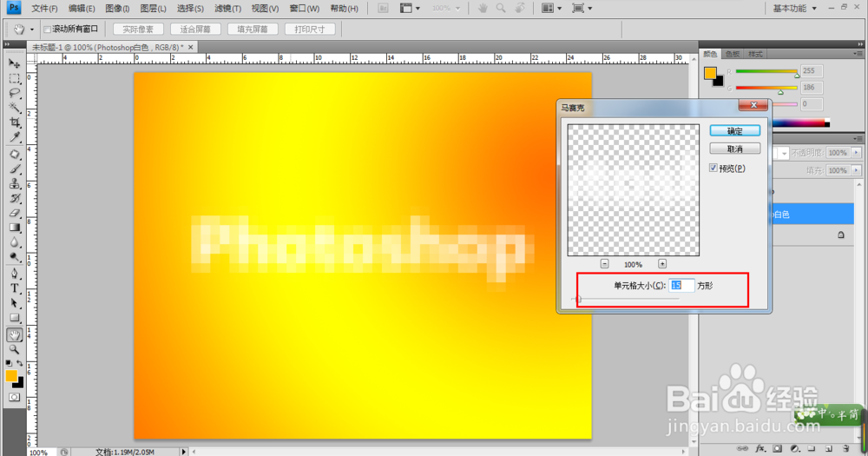The width and height of the screenshot is (868, 456).
Task: Toggle 滚动所有窗口 checkbox
Action: 47,30
